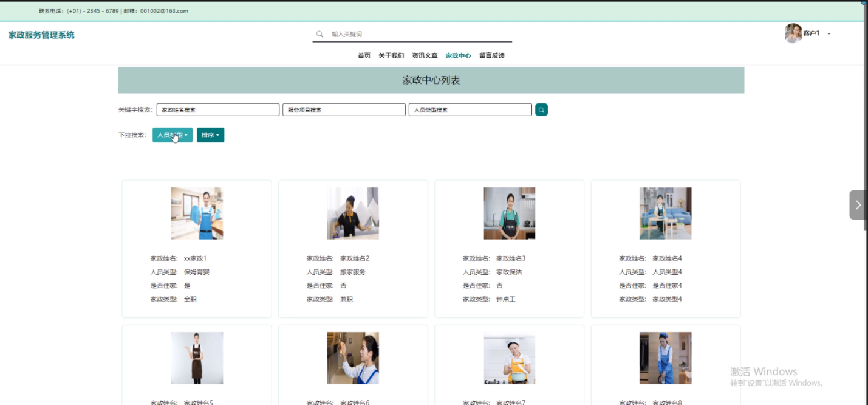Open the 客户1 user avatar
The image size is (868, 405).
793,33
